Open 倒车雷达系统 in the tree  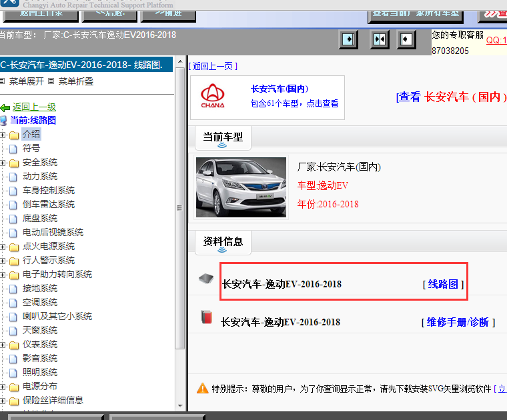pos(49,204)
